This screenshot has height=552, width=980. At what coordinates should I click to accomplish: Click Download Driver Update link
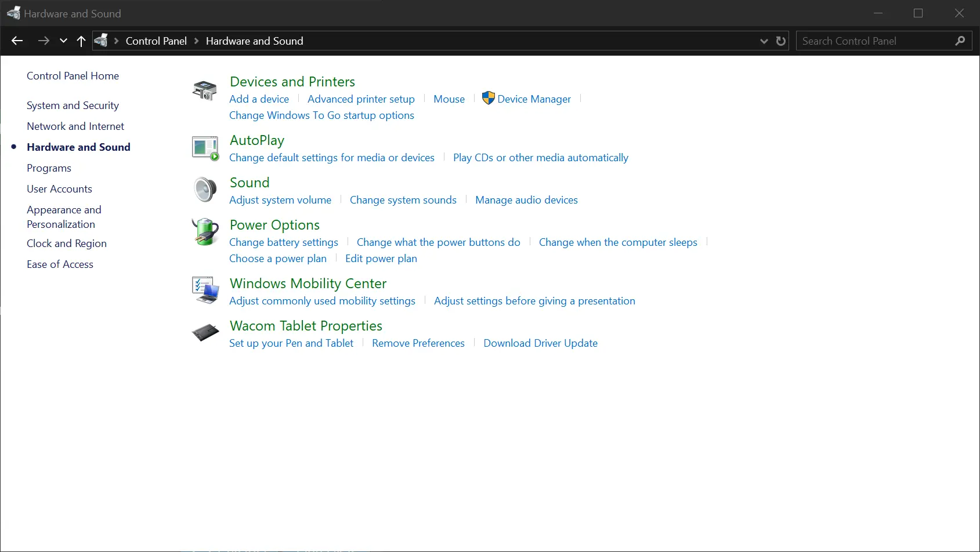pyautogui.click(x=540, y=343)
